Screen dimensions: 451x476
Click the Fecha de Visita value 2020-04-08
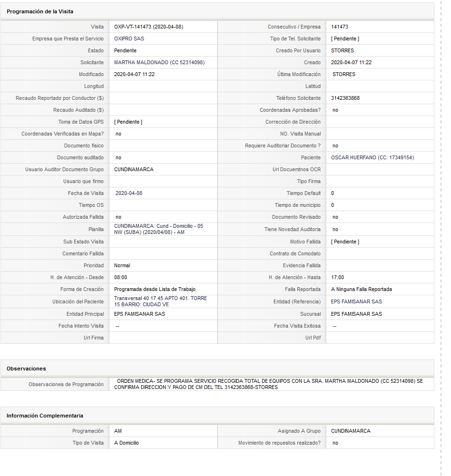click(x=129, y=193)
